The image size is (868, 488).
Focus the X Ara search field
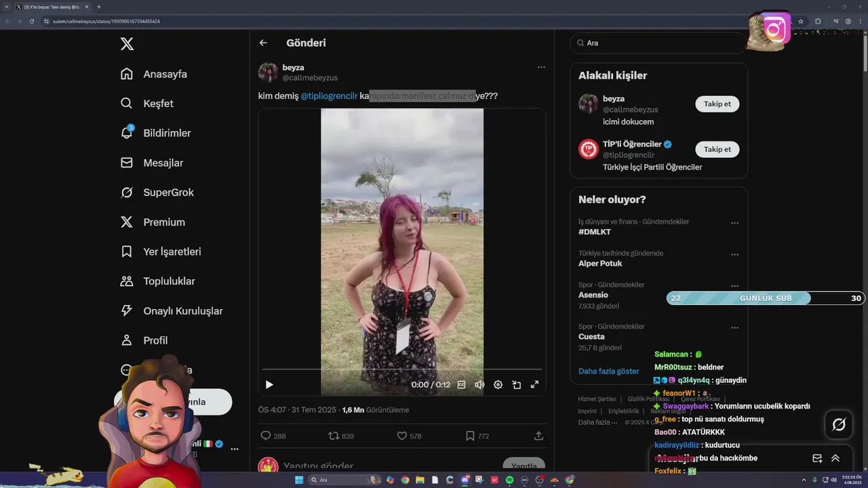[658, 43]
